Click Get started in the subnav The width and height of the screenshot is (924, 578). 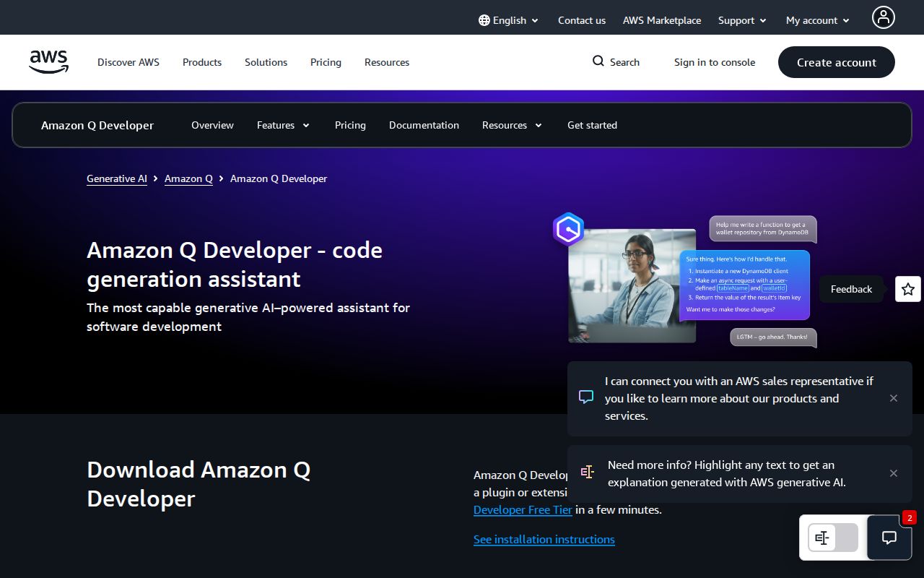[592, 125]
